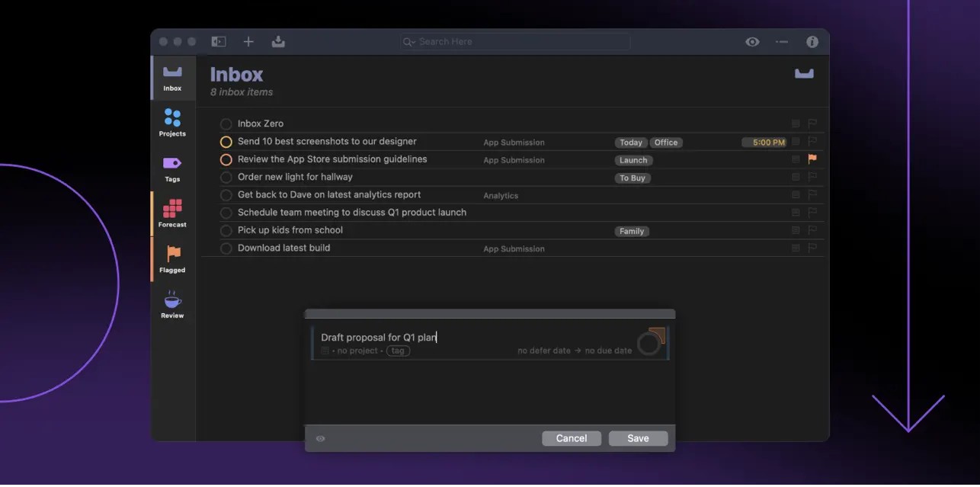Image resolution: width=980 pixels, height=487 pixels.
Task: Flag the Send 10 best screenshots task
Action: [x=812, y=141]
